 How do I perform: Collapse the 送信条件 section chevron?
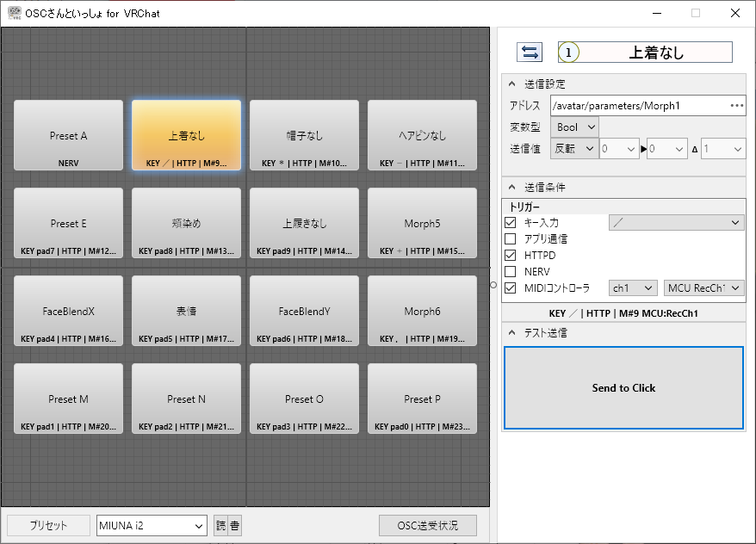click(x=512, y=187)
